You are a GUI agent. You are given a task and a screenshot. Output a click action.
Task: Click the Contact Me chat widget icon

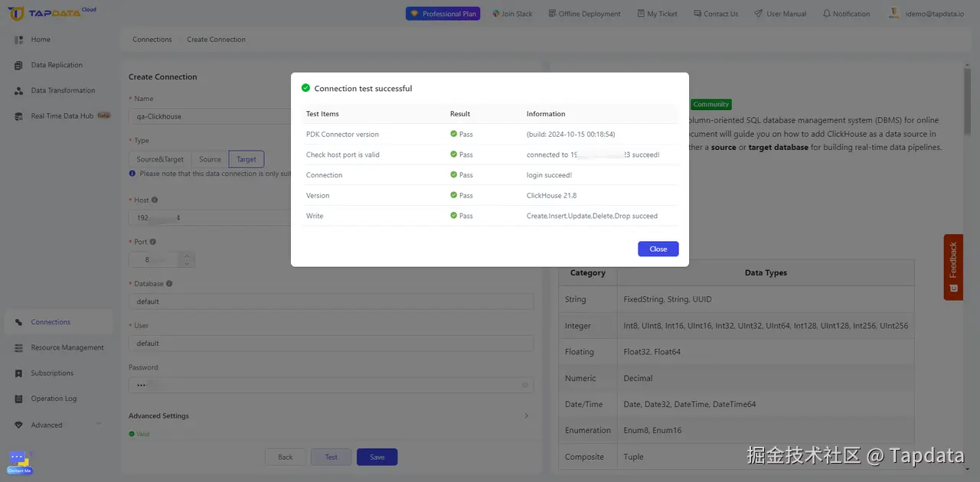(19, 462)
